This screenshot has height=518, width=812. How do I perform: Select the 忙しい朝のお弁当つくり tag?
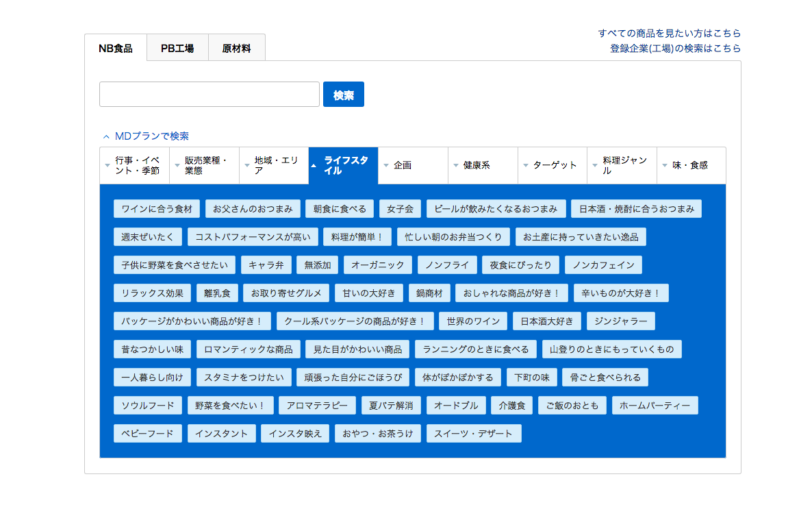coord(454,236)
